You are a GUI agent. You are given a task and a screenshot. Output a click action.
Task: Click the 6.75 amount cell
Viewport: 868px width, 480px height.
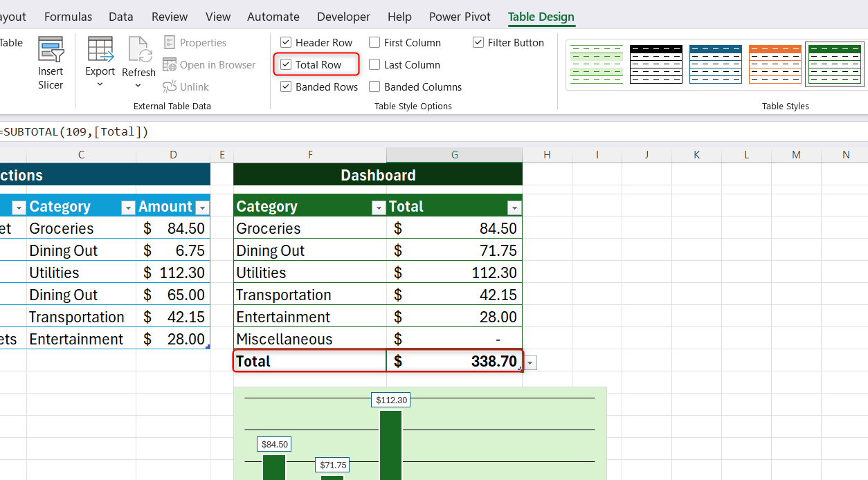point(173,250)
